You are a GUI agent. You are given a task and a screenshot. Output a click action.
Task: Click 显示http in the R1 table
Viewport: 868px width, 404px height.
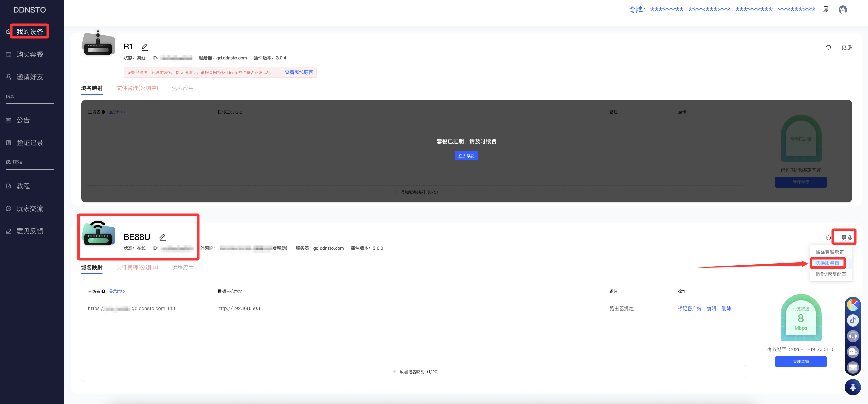(x=117, y=112)
